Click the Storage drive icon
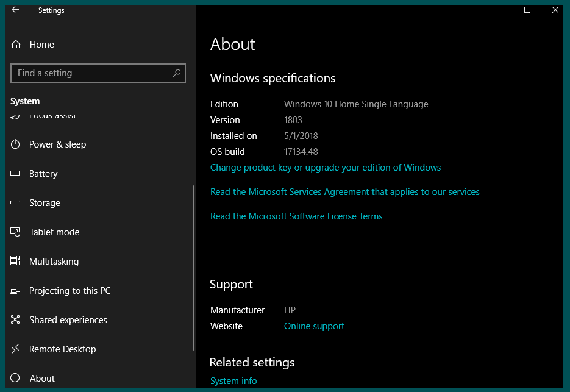570x392 pixels. [x=15, y=202]
